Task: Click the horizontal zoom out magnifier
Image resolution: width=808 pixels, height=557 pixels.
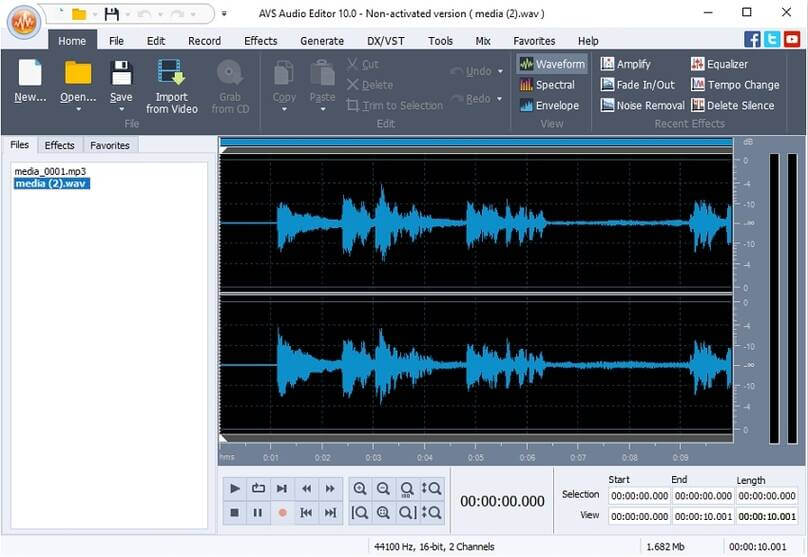Action: pyautogui.click(x=383, y=488)
